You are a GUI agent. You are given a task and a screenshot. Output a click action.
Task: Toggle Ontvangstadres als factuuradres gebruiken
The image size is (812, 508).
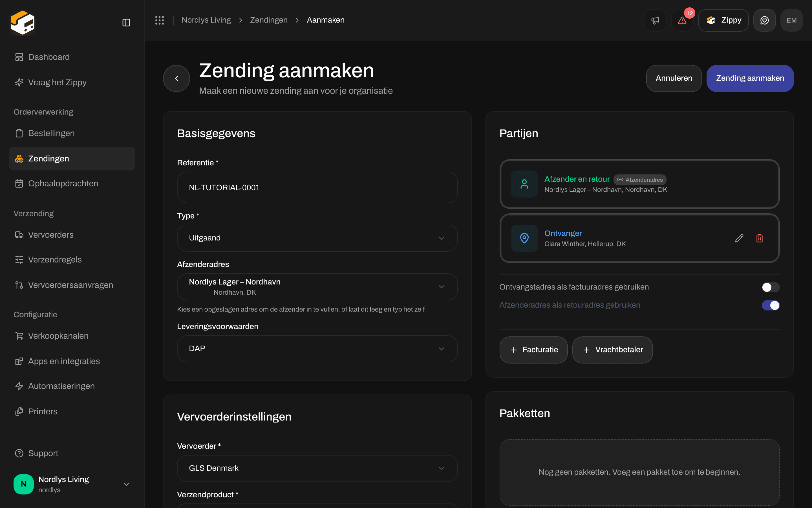pyautogui.click(x=770, y=287)
